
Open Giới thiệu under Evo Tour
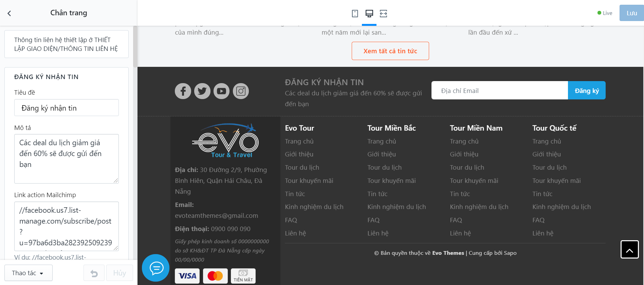click(299, 154)
